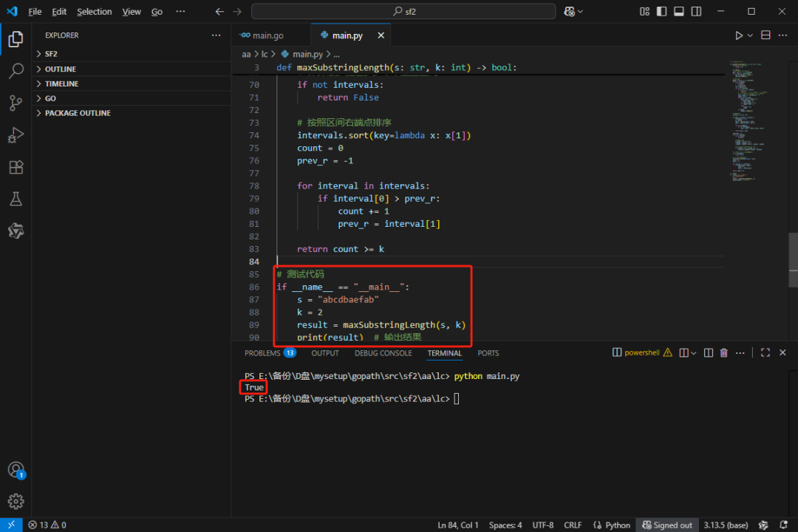Open the Source Control view
Viewport: 798px width, 532px height.
pyautogui.click(x=16, y=103)
